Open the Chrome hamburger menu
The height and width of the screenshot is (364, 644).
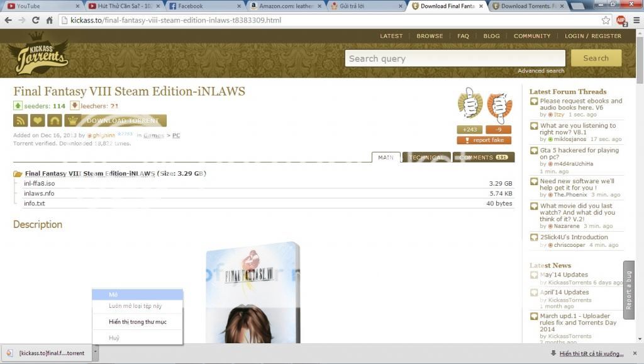point(636,20)
